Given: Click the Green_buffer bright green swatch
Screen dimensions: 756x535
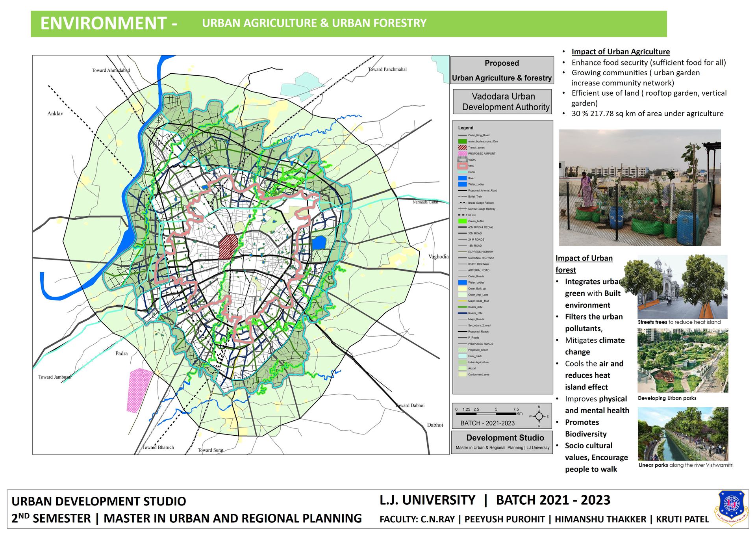Looking at the screenshot, I should point(462,221).
